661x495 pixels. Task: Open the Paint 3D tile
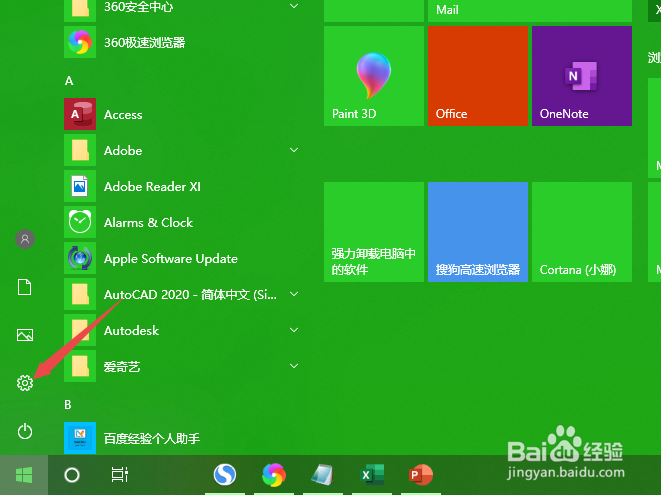(x=374, y=76)
